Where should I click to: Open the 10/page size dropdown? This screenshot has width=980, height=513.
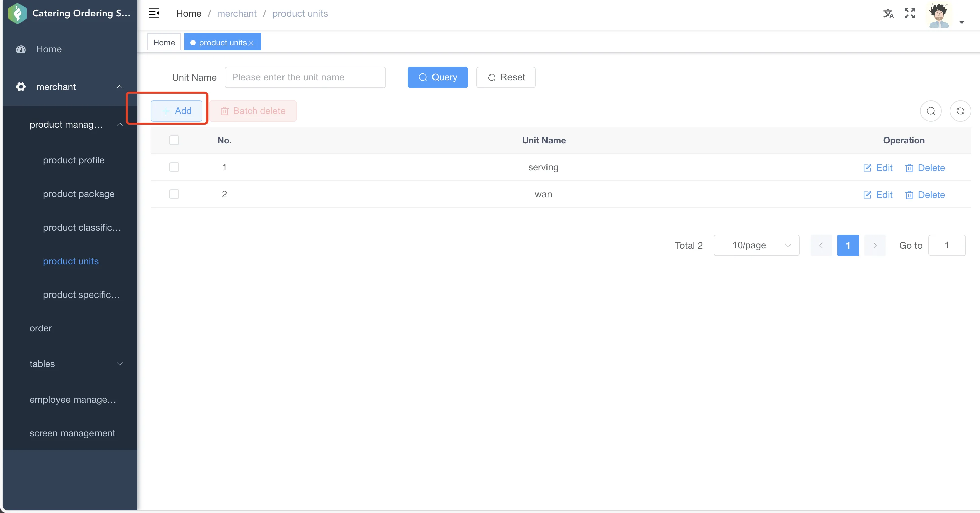click(756, 245)
